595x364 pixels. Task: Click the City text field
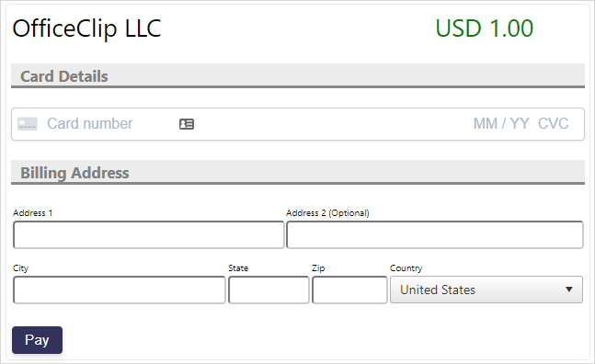click(x=120, y=290)
